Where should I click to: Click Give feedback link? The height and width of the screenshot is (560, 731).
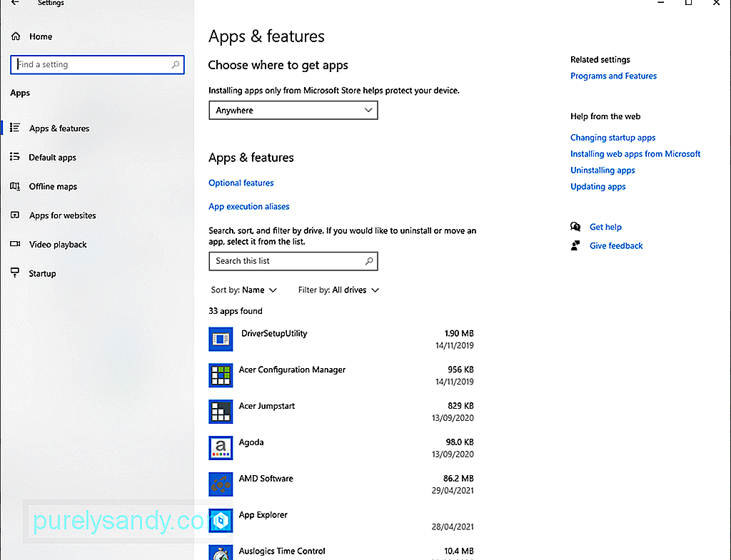tap(616, 245)
